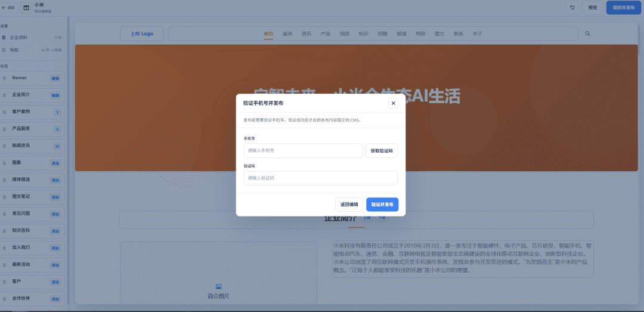The height and width of the screenshot is (312, 644).
Task: Click 添加 on the 知识百科 row
Action: [x=55, y=231]
